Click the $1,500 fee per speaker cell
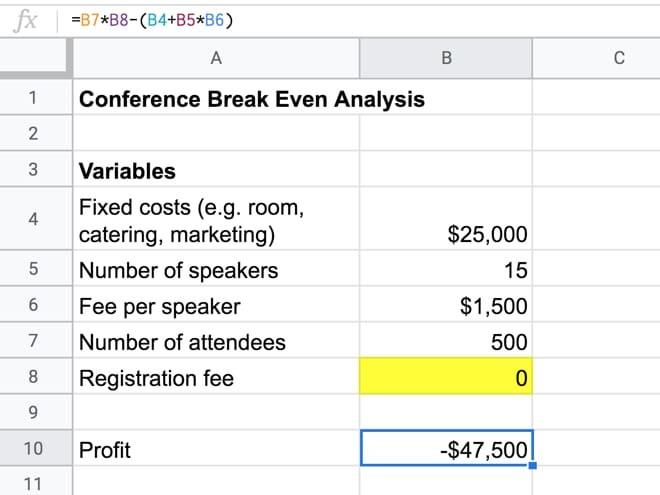This screenshot has height=495, width=660. click(446, 307)
